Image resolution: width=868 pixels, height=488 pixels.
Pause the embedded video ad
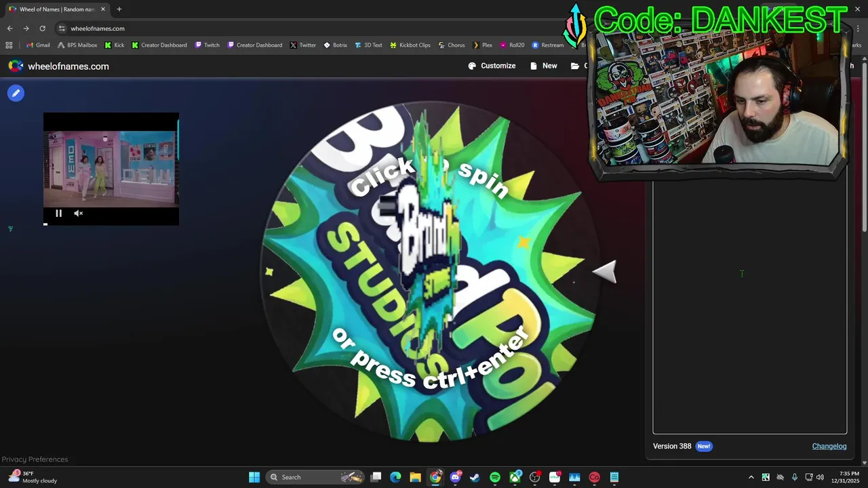(58, 213)
